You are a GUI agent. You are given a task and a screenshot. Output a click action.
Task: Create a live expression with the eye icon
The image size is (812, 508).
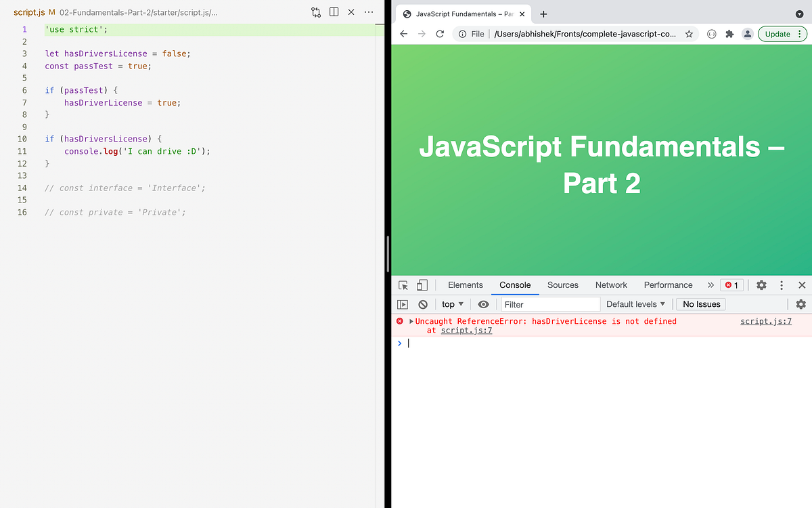point(482,304)
